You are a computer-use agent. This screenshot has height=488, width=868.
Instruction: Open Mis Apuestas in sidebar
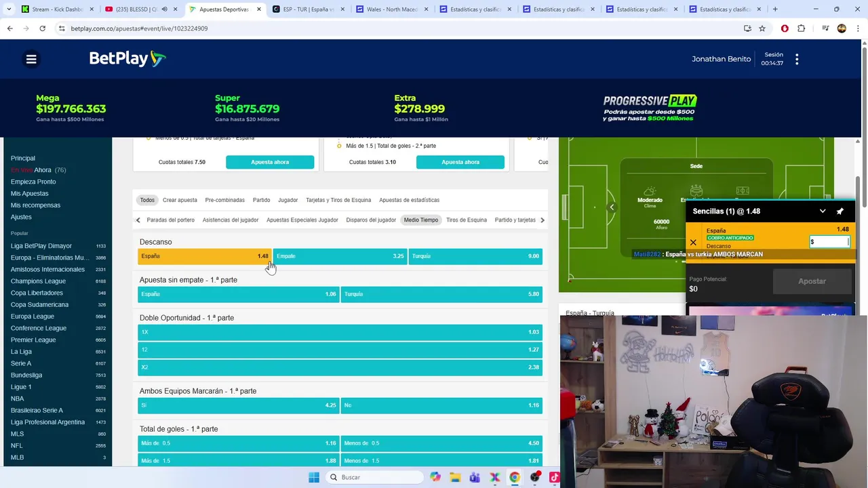pyautogui.click(x=30, y=193)
